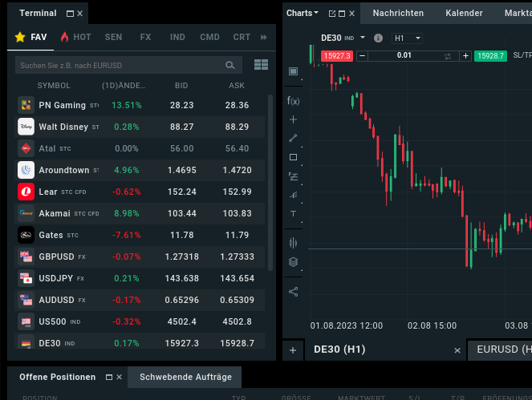This screenshot has height=400, width=532.
Task: Select the CMD category tab
Action: (209, 37)
